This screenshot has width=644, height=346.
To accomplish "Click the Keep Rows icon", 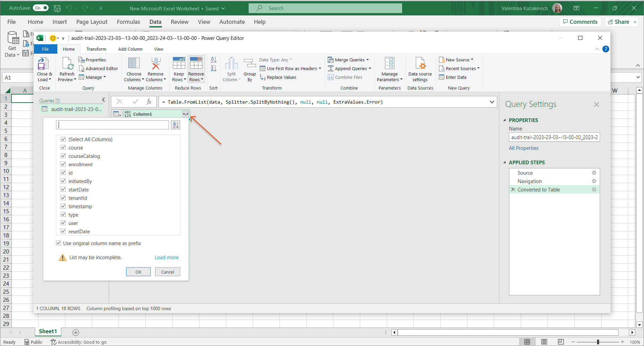I will [x=179, y=64].
